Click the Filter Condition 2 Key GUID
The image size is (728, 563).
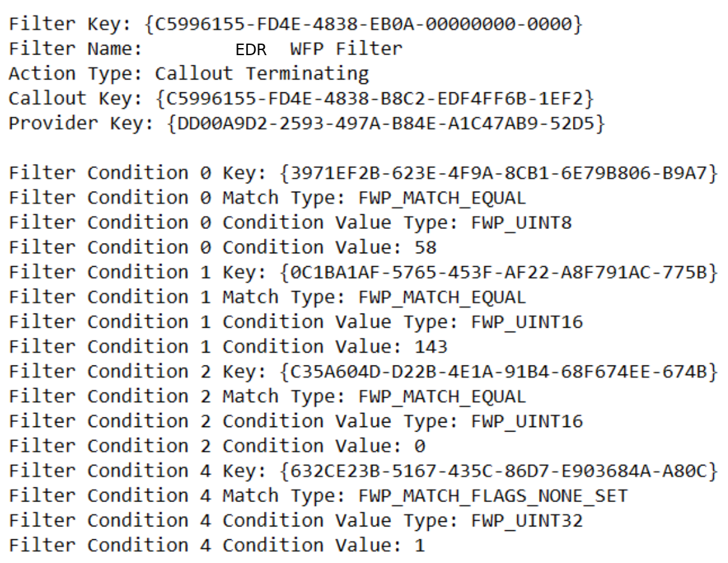pos(499,372)
